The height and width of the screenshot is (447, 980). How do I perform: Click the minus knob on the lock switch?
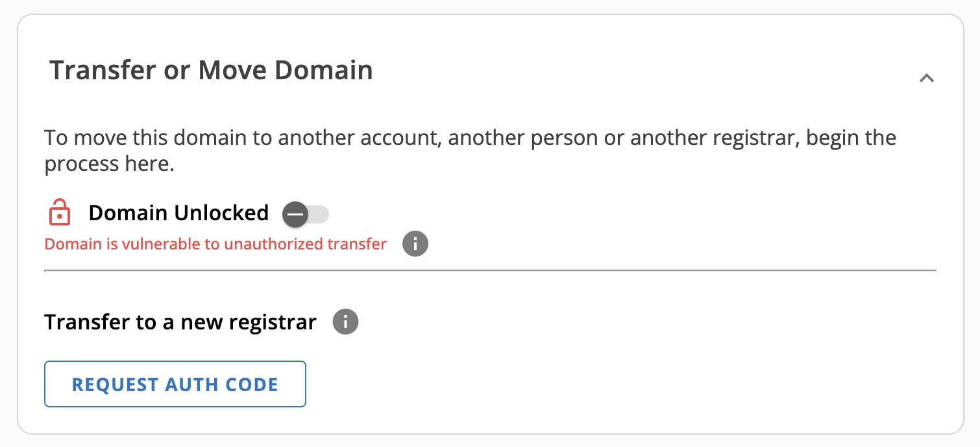(x=295, y=214)
